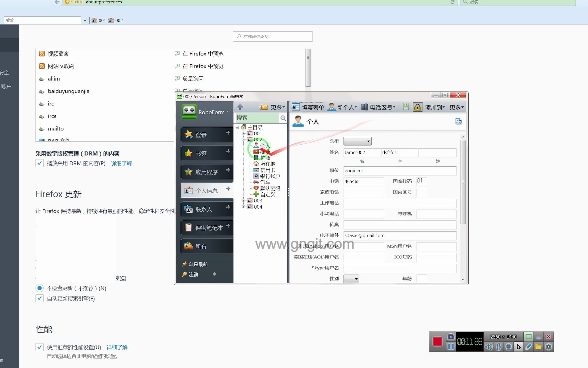The height and width of the screenshot is (368, 588).
Task: Toggle 使用推荐的性能设置 checkbox
Action: point(40,347)
